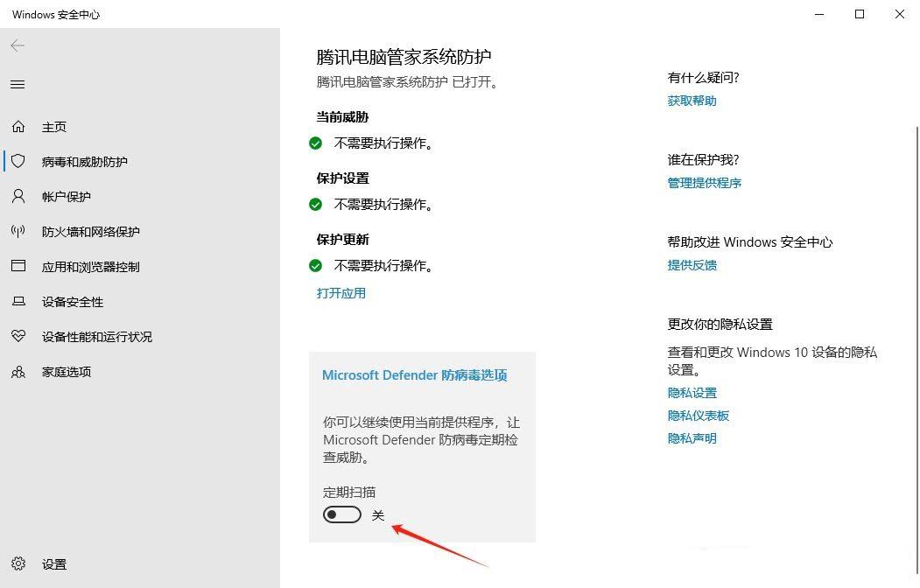The height and width of the screenshot is (588, 920).
Task: Click the Home house icon
Action: pos(18,126)
